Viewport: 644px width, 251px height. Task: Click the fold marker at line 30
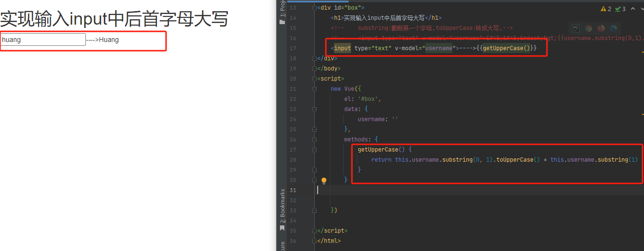click(x=315, y=180)
